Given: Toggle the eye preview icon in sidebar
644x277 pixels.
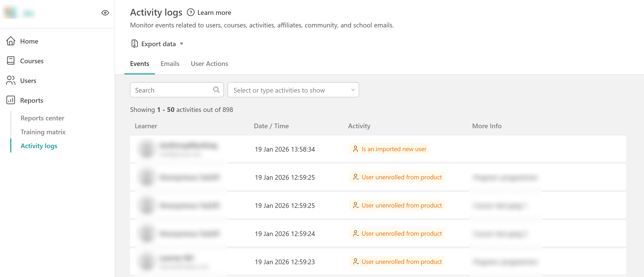Looking at the screenshot, I should coord(105,13).
